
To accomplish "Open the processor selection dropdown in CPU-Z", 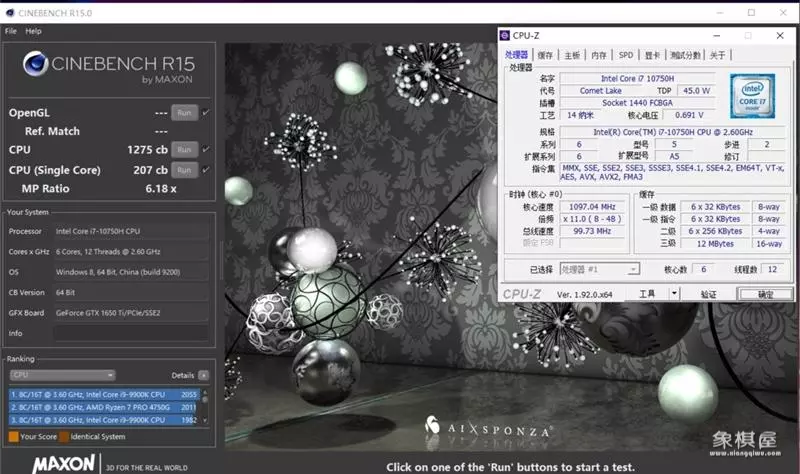I will [599, 269].
